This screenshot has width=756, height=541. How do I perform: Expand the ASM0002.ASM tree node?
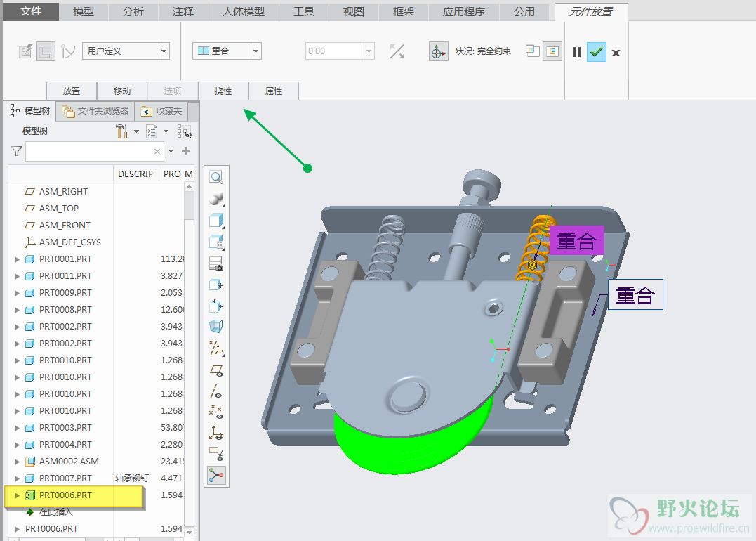(18, 462)
